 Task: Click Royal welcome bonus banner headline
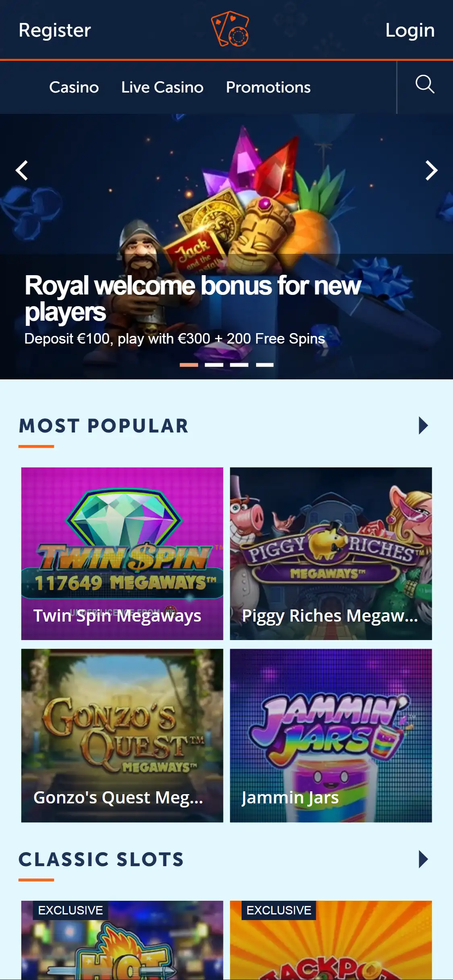[193, 299]
